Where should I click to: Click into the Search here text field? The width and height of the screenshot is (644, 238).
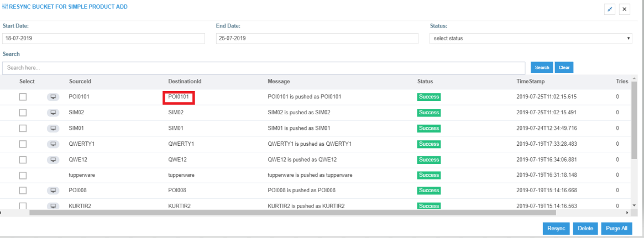tap(263, 67)
